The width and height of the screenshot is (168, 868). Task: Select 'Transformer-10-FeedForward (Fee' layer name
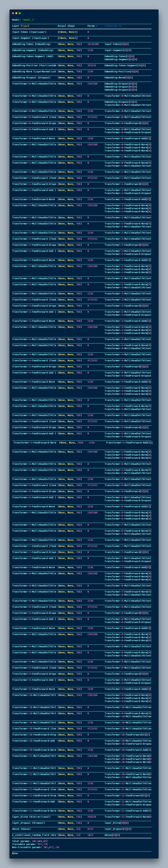tap(34, 729)
